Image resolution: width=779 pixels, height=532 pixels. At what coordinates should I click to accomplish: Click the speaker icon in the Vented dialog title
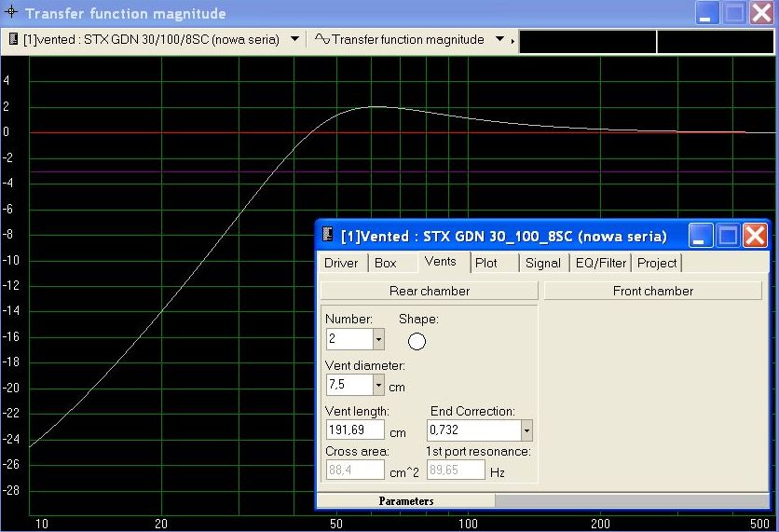[x=328, y=235]
